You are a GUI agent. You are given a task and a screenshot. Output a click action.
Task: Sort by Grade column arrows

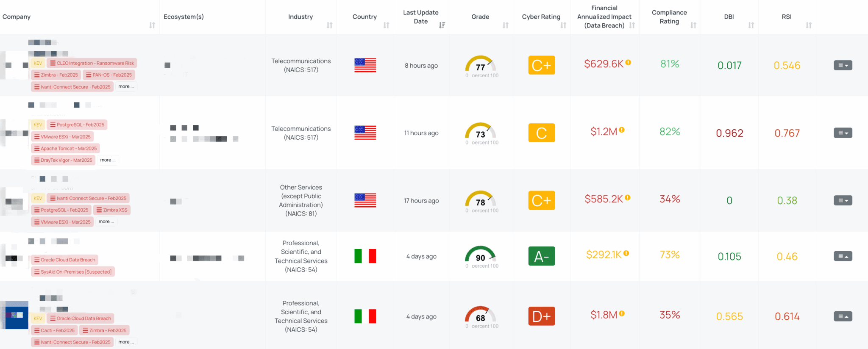505,25
